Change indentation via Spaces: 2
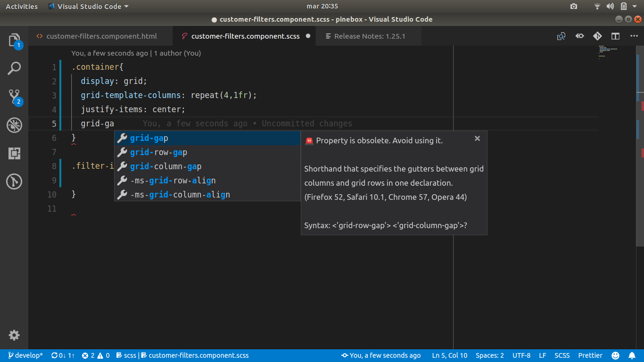644x362 pixels. pyautogui.click(x=489, y=355)
